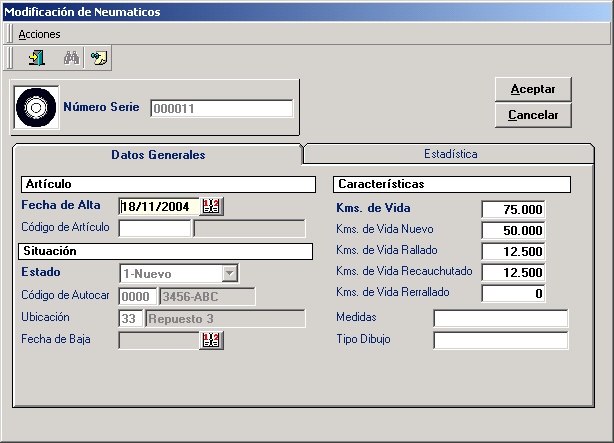Viewport: 614px width, 443px height.
Task: Click the Cancelar button
Action: click(x=533, y=115)
